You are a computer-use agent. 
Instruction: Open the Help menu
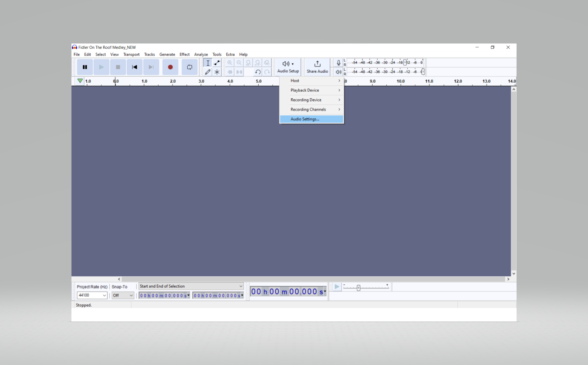[x=243, y=54]
